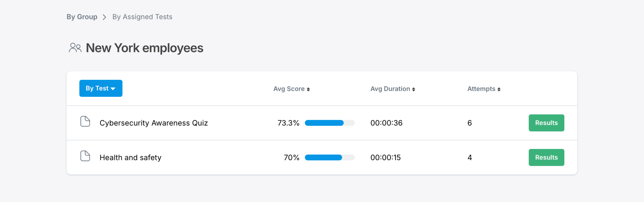Select By Assigned Tests in the breadcrumb
This screenshot has height=202, width=644.
click(x=142, y=17)
